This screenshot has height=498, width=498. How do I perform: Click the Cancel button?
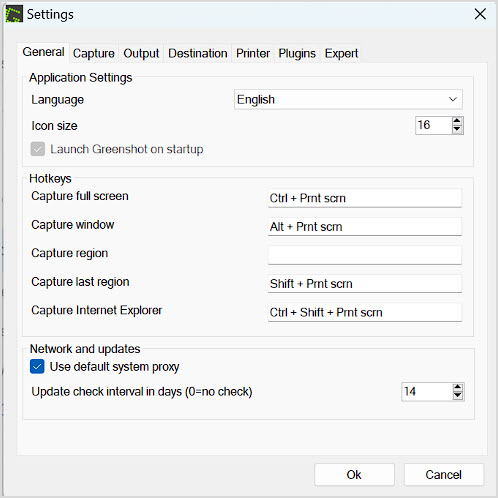click(443, 474)
